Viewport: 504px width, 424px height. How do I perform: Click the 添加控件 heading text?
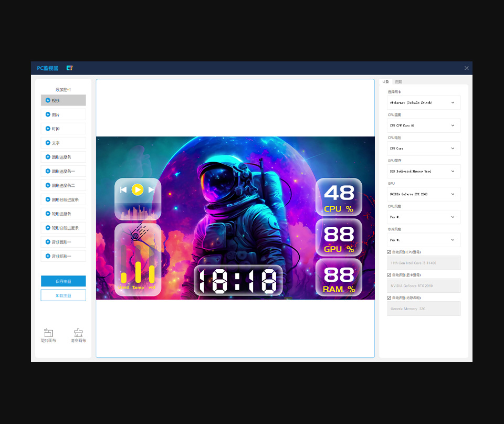click(64, 90)
